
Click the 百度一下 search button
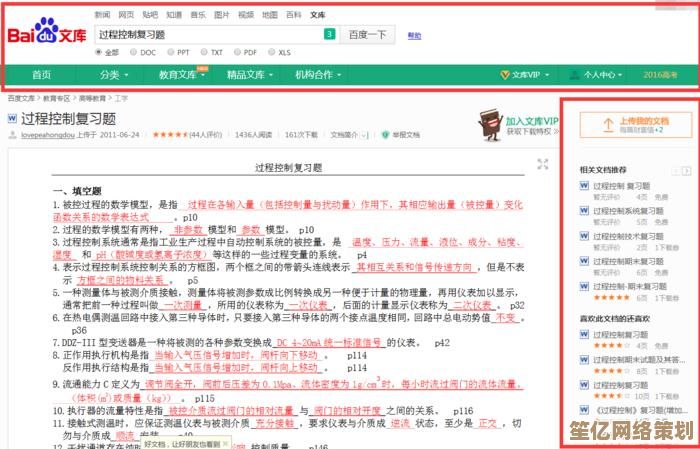[x=369, y=34]
